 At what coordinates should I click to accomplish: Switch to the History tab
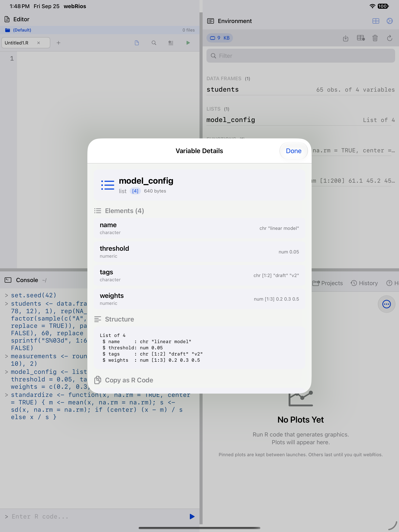pos(364,283)
